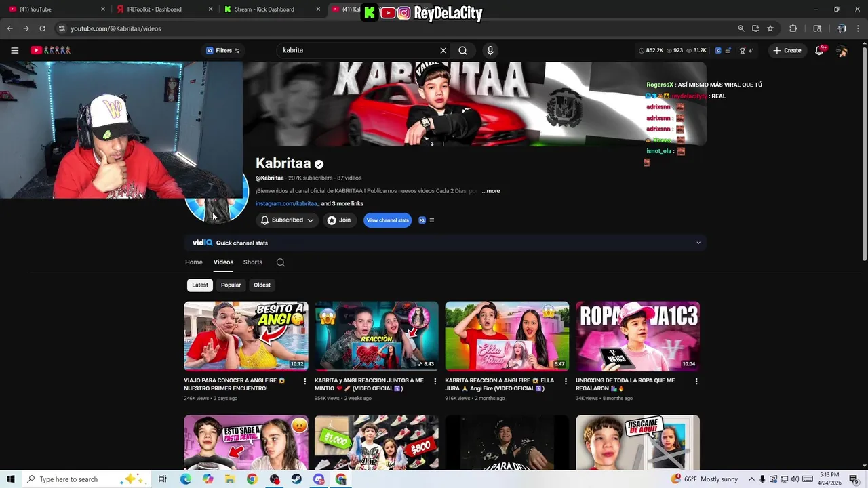This screenshot has width=868, height=488.
Task: Sort videos by Latest
Action: tap(200, 285)
